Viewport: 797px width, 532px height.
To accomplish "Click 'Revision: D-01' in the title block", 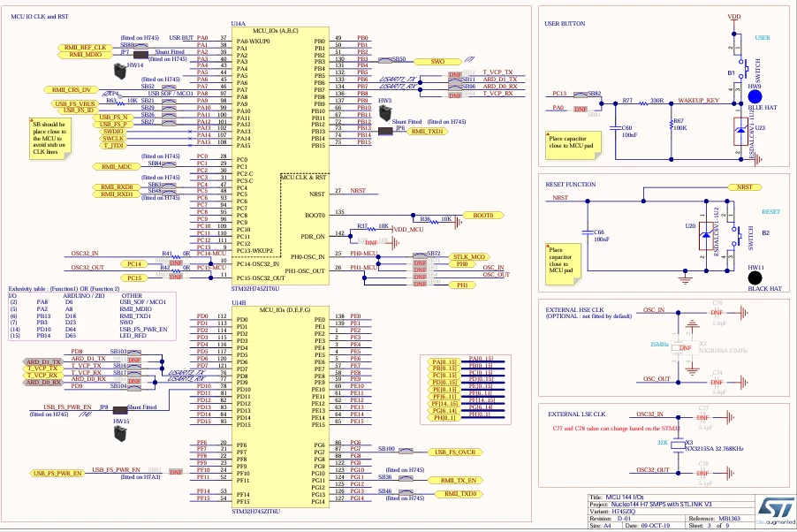I will pyautogui.click(x=610, y=518).
